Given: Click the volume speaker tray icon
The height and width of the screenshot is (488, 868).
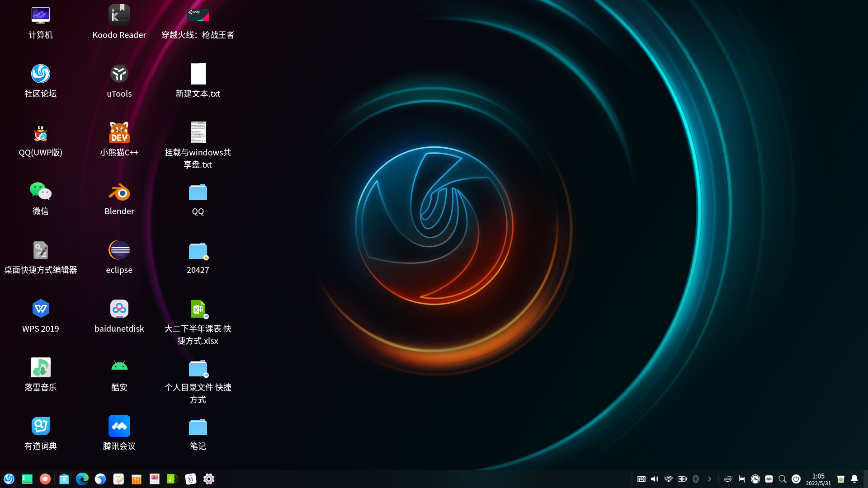Looking at the screenshot, I should (655, 479).
